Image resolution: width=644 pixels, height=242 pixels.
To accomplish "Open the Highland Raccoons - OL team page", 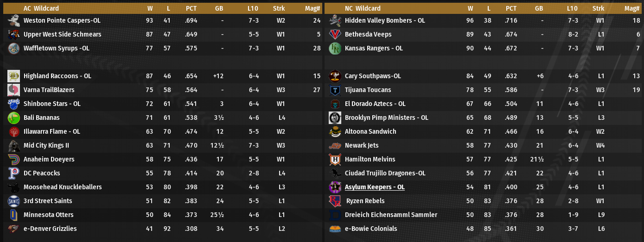I will 57,76.
